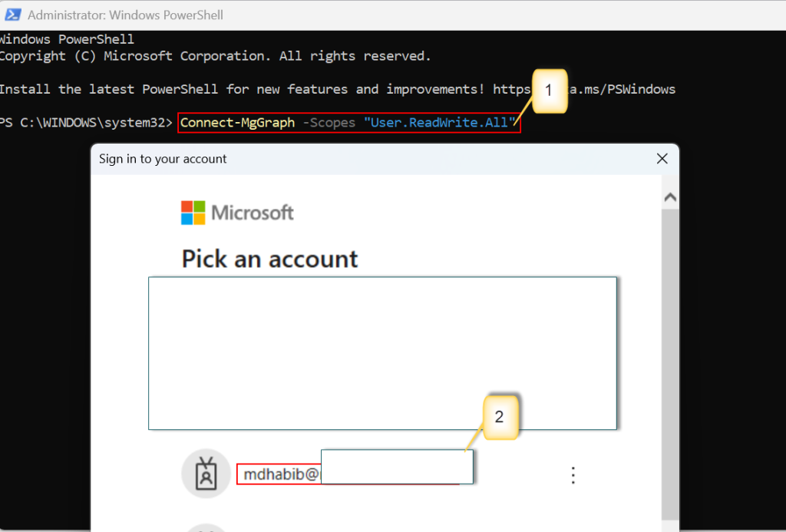Open the three-dot menu for mdhabib account

(573, 475)
